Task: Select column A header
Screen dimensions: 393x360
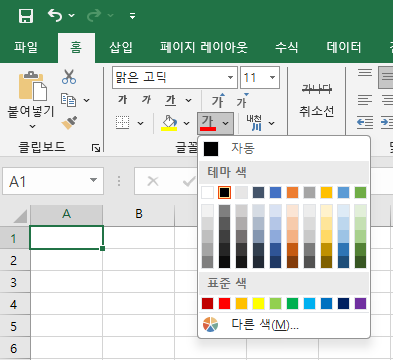Action: tap(66, 214)
